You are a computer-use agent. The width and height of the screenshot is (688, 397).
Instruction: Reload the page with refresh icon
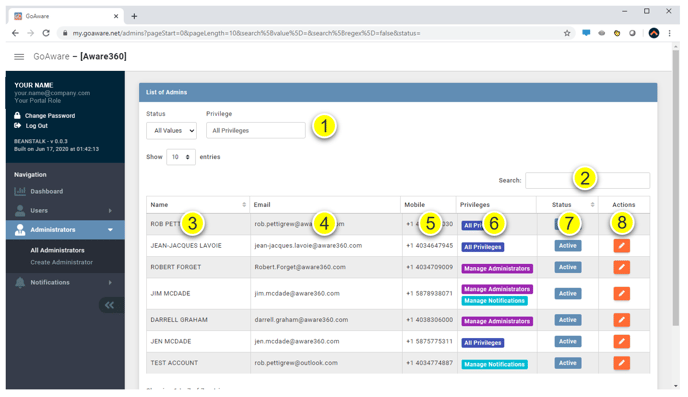pos(46,33)
